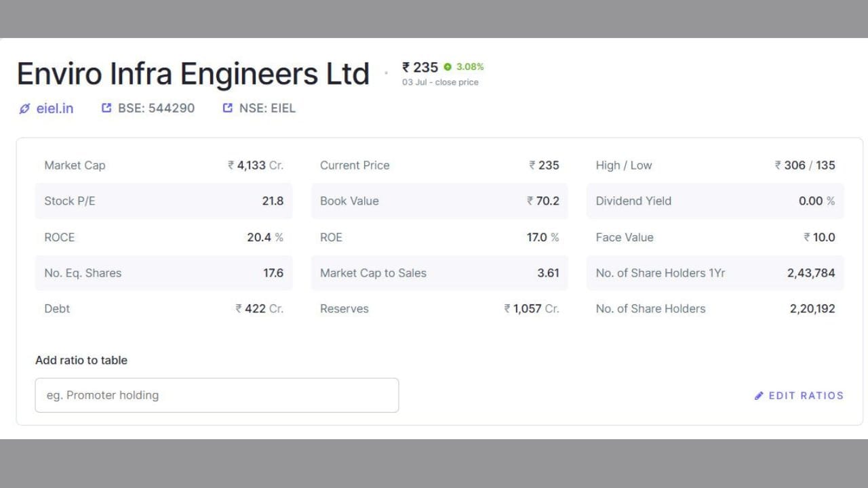
Task: Open the NSE: EIEL link
Action: [259, 108]
